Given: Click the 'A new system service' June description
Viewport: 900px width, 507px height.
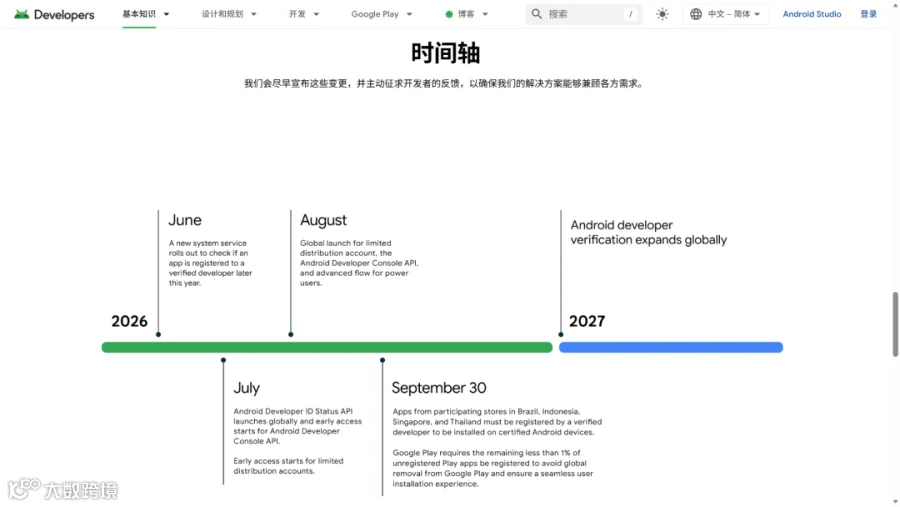Looking at the screenshot, I should pyautogui.click(x=211, y=263).
